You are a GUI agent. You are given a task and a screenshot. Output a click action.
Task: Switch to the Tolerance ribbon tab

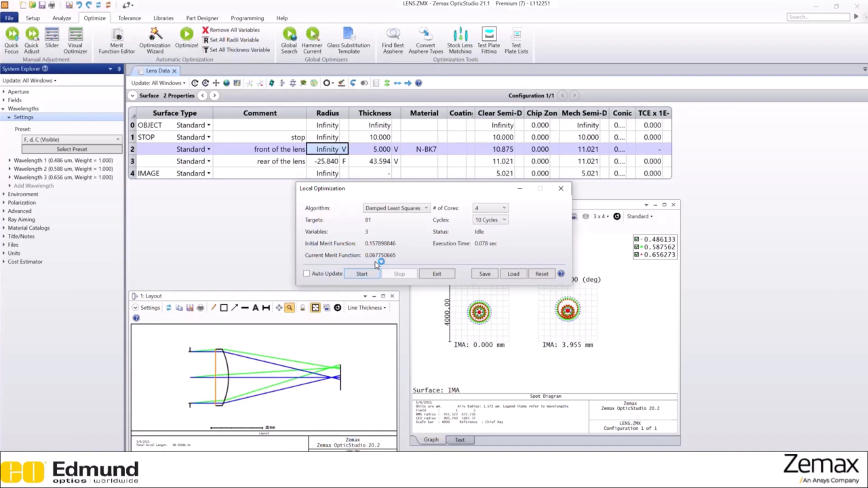pos(130,18)
